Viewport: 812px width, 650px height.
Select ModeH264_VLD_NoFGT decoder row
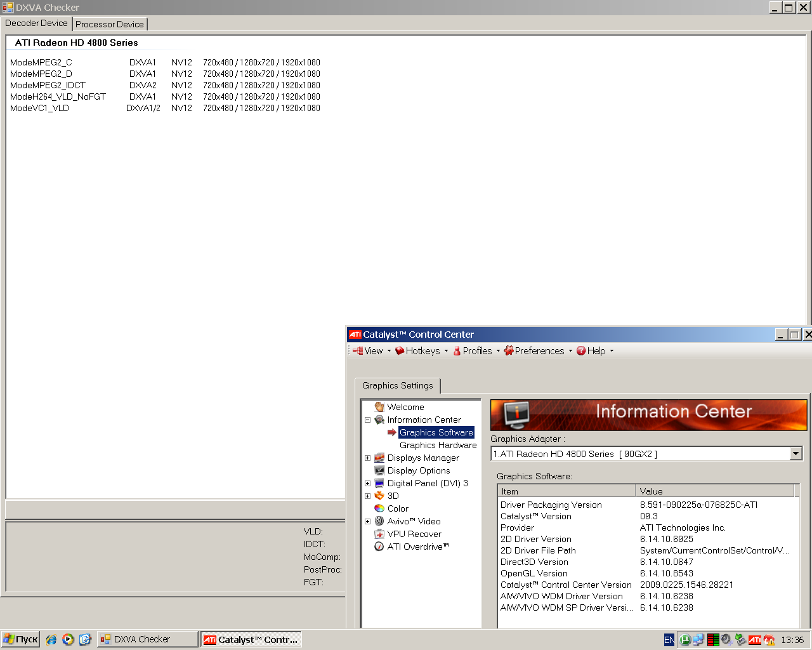point(58,96)
